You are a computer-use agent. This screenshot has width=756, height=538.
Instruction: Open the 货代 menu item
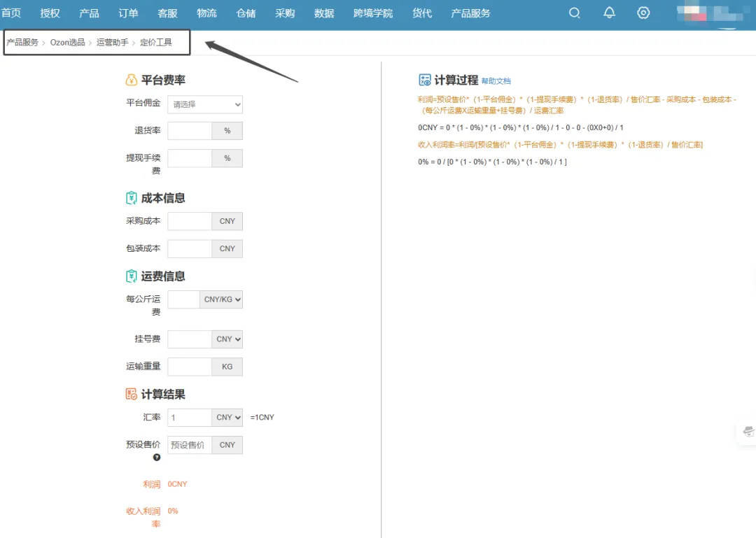tap(422, 13)
